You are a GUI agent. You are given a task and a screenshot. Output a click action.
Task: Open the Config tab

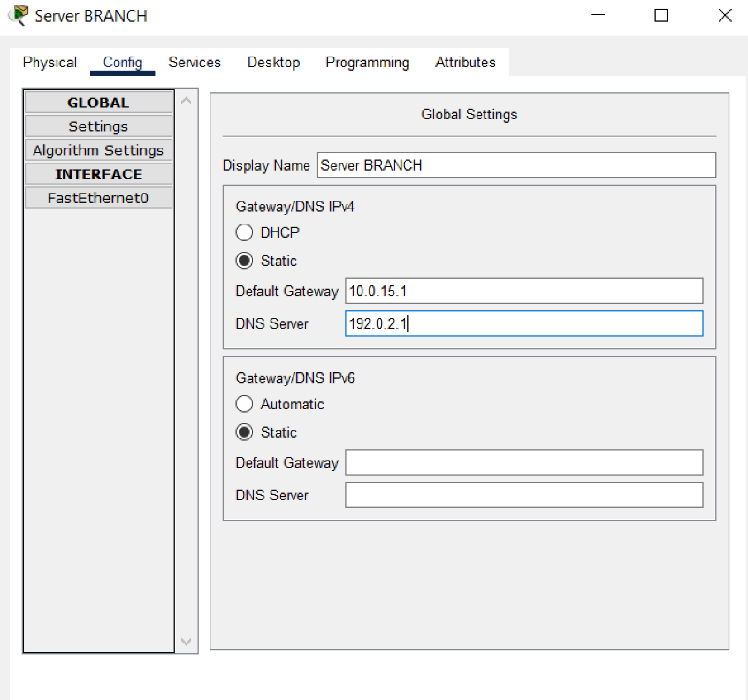click(x=122, y=62)
